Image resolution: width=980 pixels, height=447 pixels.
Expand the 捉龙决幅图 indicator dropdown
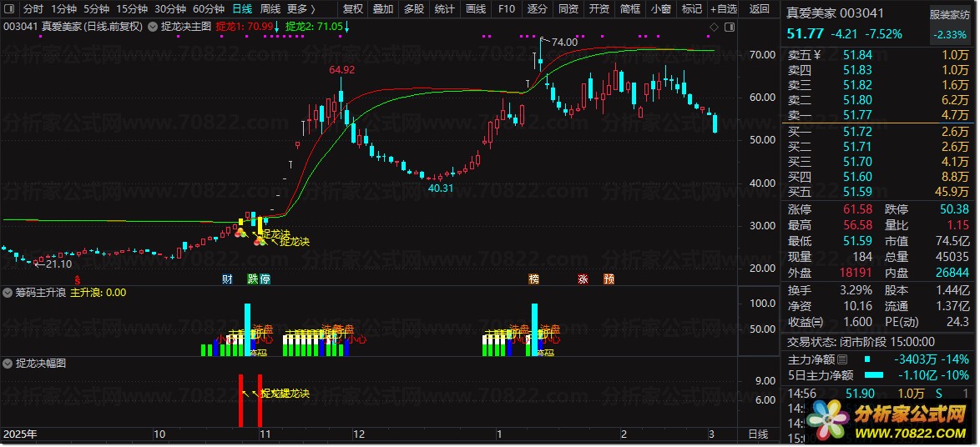pos(8,363)
